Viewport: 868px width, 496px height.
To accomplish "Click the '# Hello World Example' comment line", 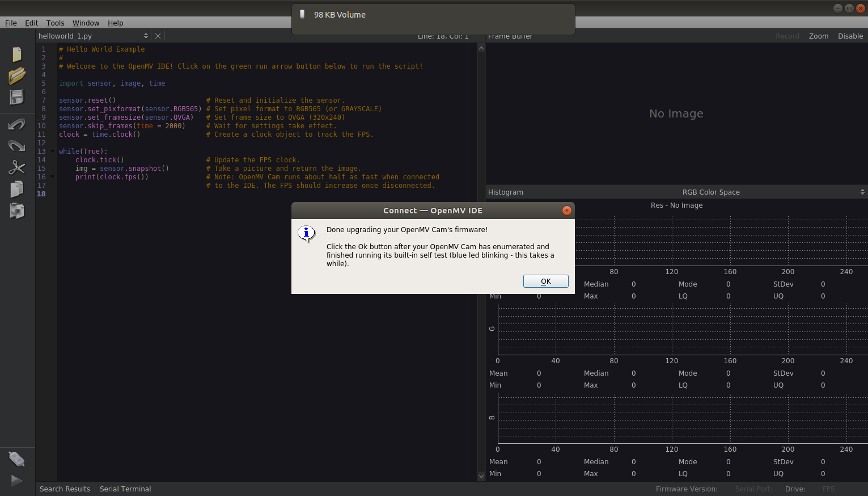I will (102, 49).
